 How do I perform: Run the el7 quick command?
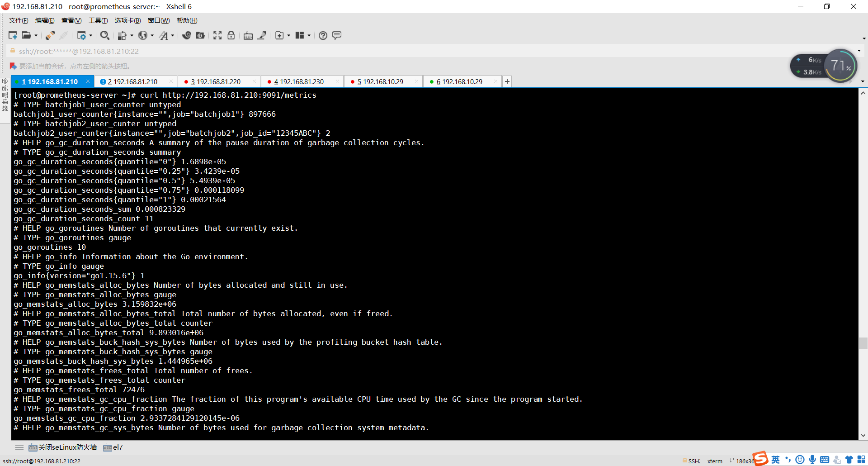pyautogui.click(x=113, y=447)
